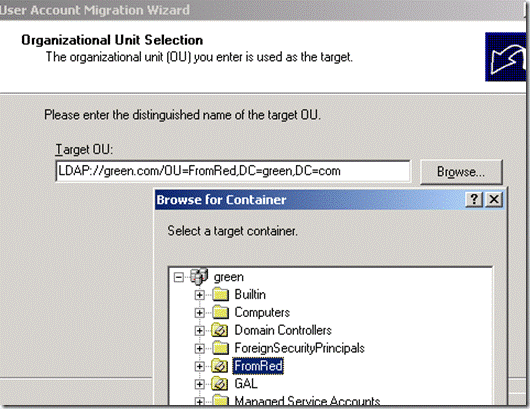Close the Browse for Container dialog

click(x=493, y=199)
